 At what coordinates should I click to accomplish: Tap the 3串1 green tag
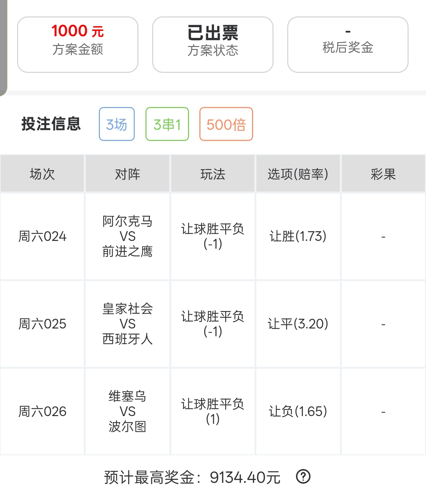click(x=167, y=124)
